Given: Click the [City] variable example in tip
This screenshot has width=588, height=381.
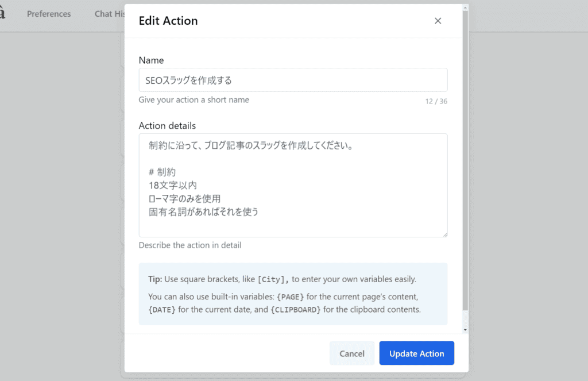Looking at the screenshot, I should tap(271, 279).
